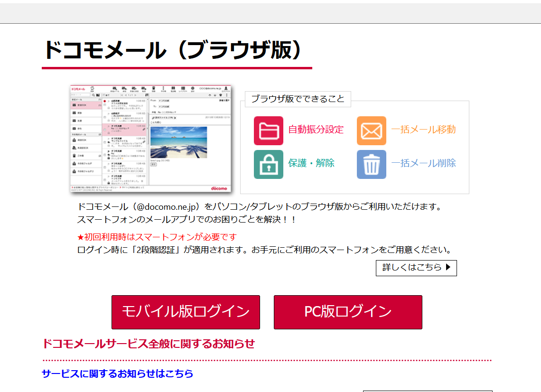This screenshot has height=392, width=541.
Task: Click the 保護・解除 label
Action: click(311, 163)
